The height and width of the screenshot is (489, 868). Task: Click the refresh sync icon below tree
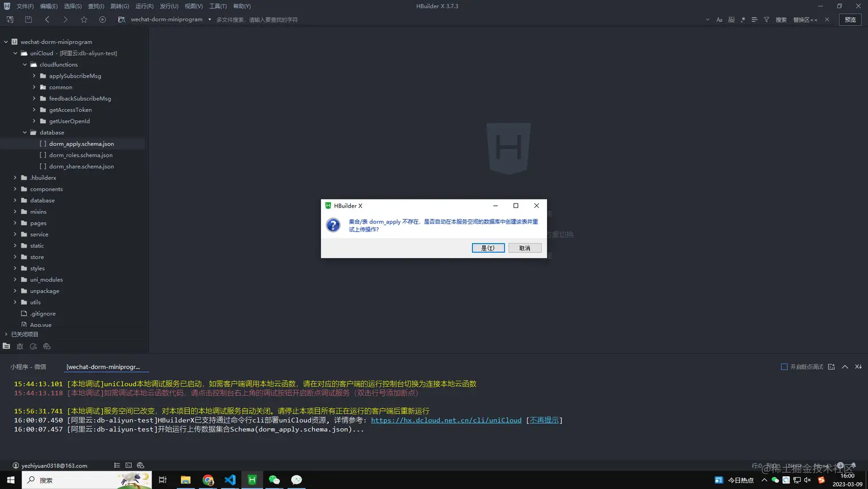coord(33,346)
